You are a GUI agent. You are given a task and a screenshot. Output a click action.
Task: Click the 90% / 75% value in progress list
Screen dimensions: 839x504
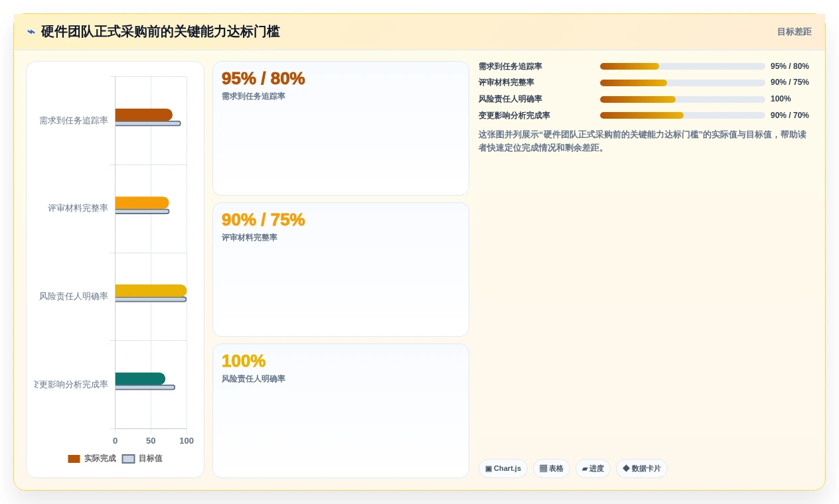coord(790,82)
